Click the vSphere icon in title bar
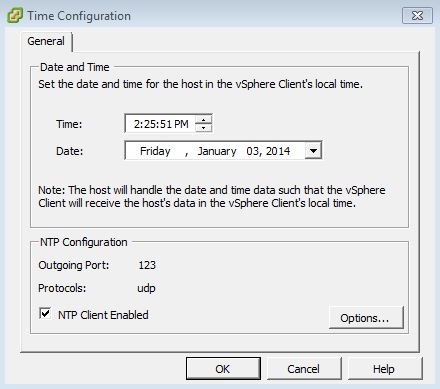This screenshot has height=389, width=440. [15, 15]
